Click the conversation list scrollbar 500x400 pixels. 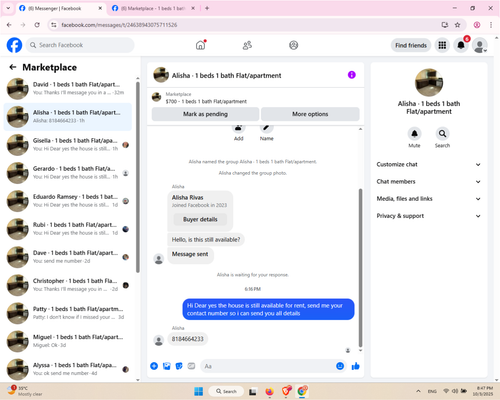pyautogui.click(x=138, y=177)
